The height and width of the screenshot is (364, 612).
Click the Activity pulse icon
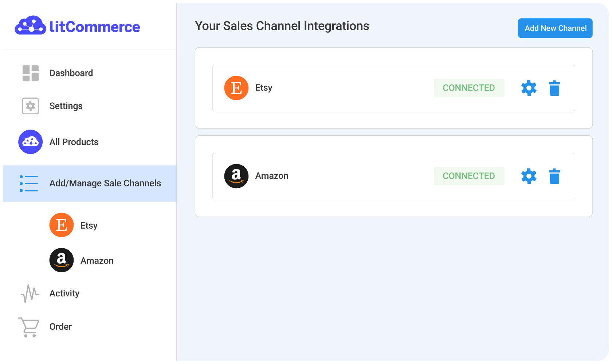(30, 293)
